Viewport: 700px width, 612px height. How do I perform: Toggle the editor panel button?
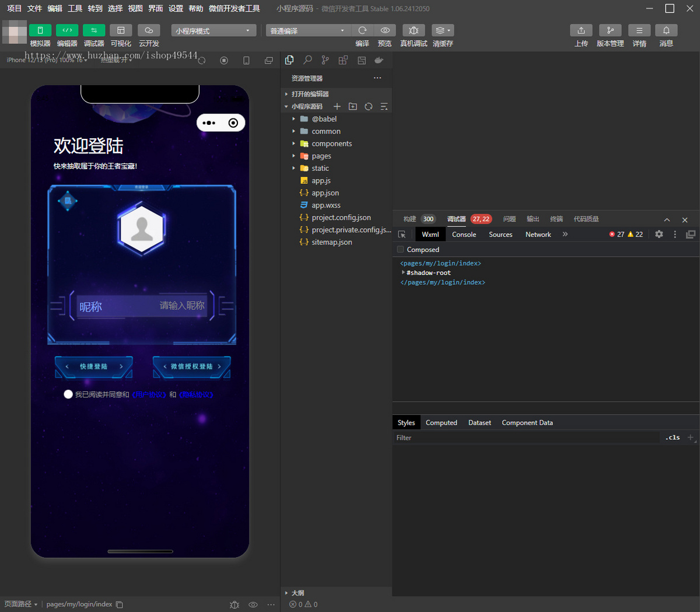(67, 30)
